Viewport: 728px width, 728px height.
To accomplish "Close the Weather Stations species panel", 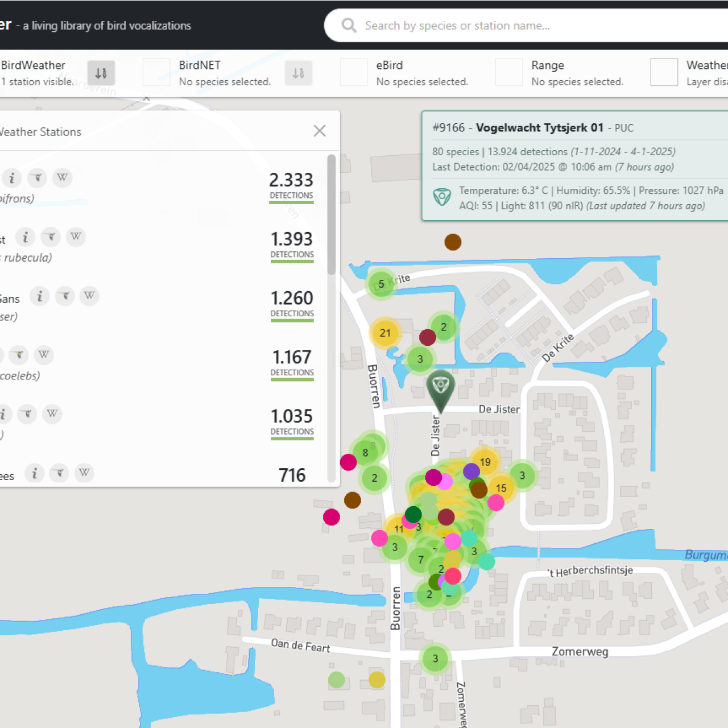I will (x=320, y=131).
